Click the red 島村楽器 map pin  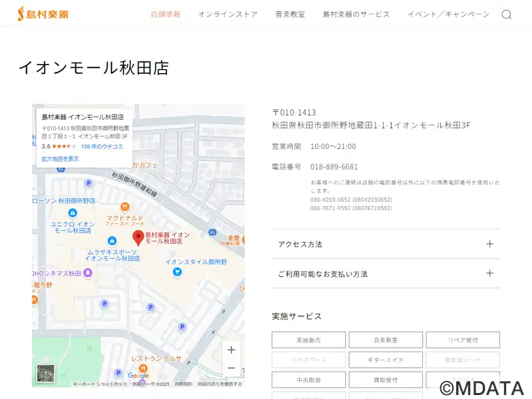pyautogui.click(x=138, y=238)
